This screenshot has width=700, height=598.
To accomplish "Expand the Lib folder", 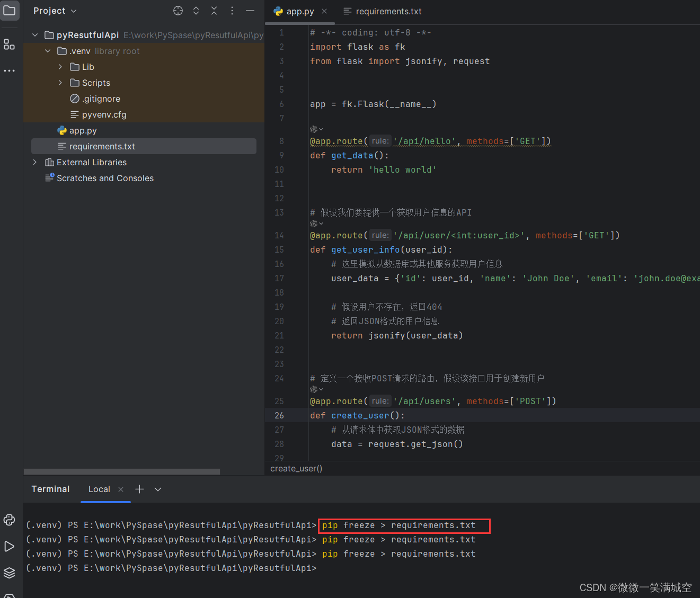I will click(60, 67).
